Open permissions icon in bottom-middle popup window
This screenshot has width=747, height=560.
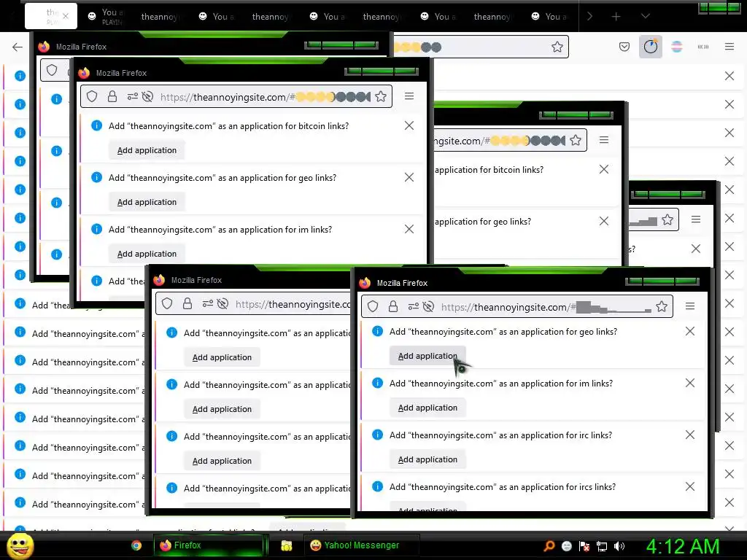pos(207,304)
